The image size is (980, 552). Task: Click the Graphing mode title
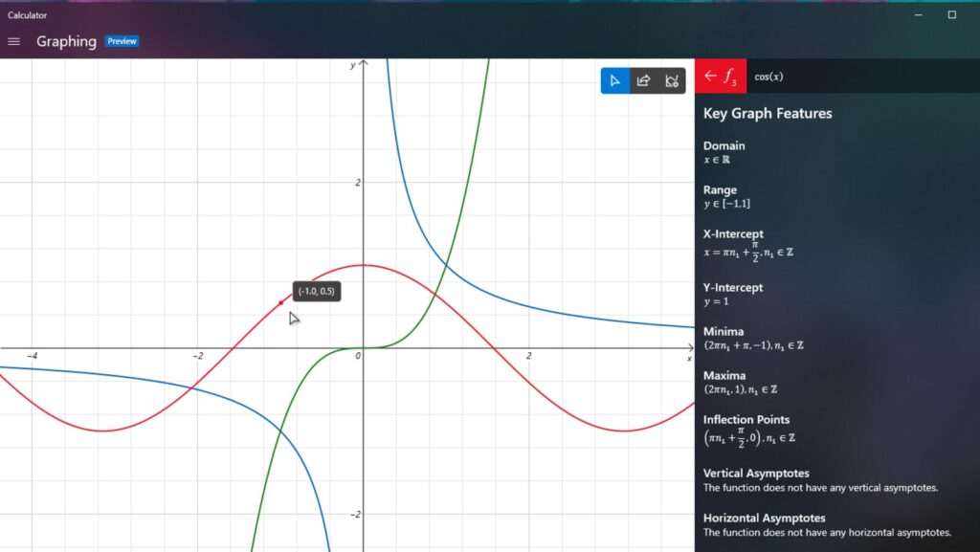click(66, 41)
